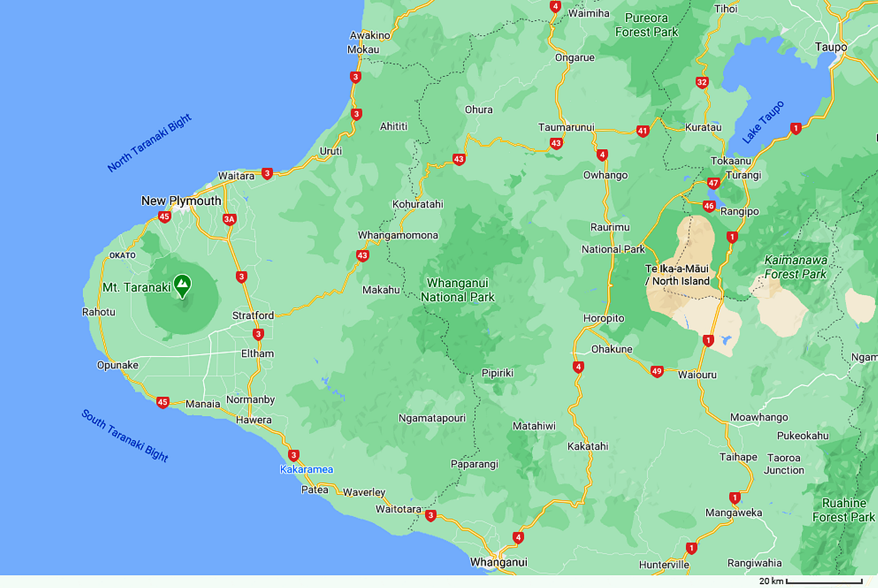Click the Mt. Taranaki label text

tap(137, 287)
